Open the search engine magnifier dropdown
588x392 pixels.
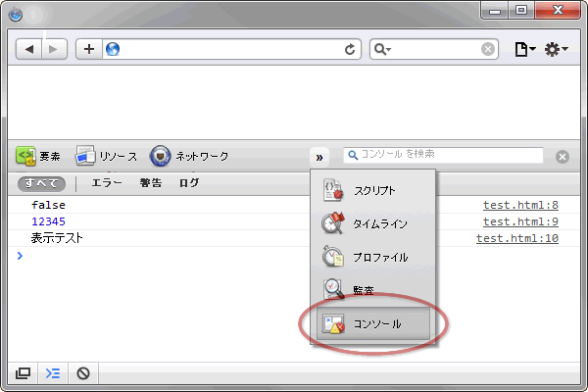[x=382, y=49]
